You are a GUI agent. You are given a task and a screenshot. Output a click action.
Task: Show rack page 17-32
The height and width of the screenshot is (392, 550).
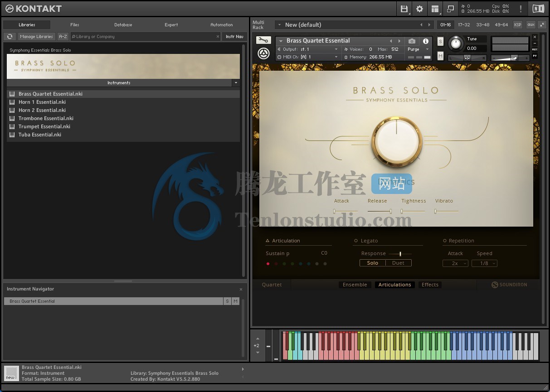tap(464, 24)
